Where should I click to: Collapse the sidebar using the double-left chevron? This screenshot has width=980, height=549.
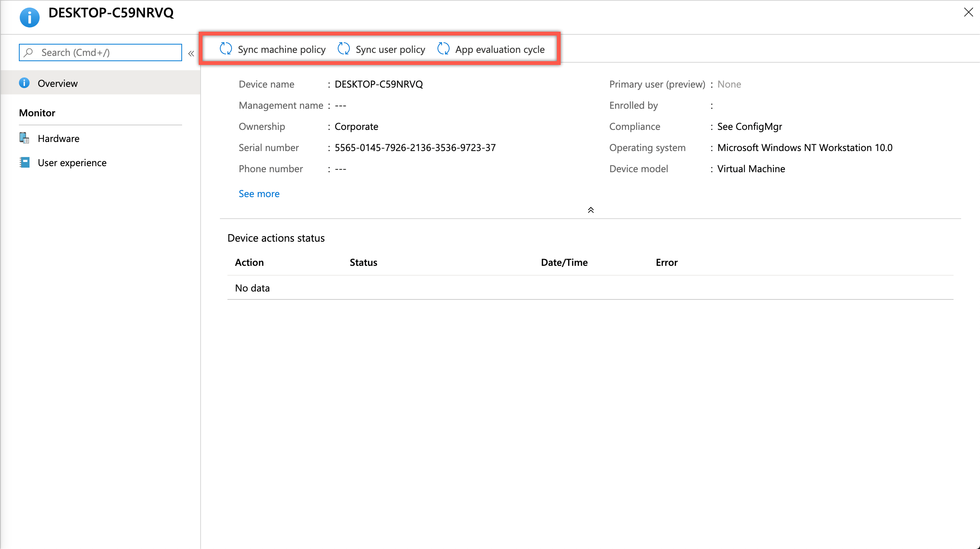[191, 54]
